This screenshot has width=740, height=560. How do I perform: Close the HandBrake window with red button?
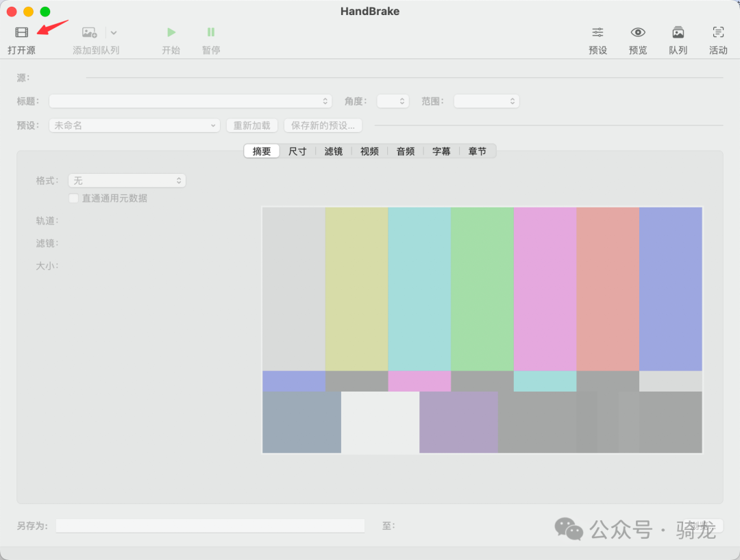point(12,12)
